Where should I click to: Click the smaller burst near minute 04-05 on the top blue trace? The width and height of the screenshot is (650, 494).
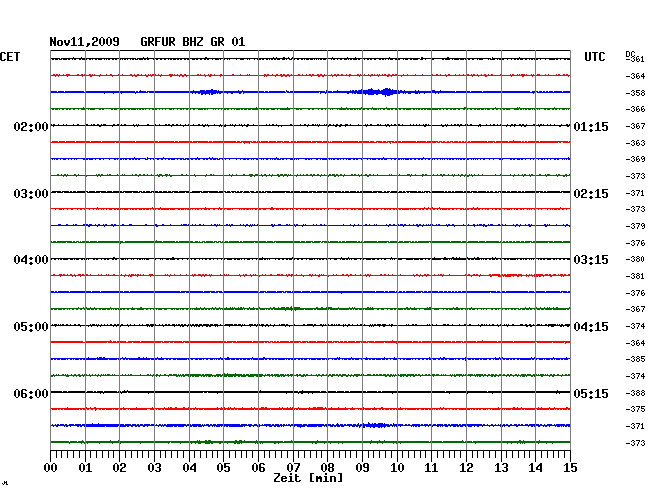tap(209, 92)
